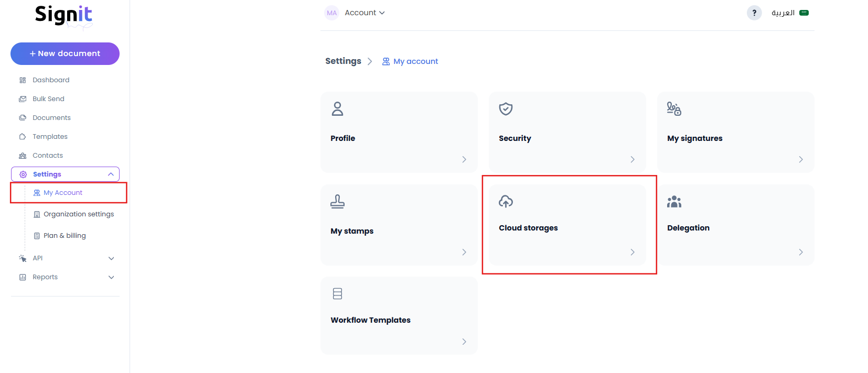Click the Security shield icon
This screenshot has height=373, width=868.
click(506, 109)
